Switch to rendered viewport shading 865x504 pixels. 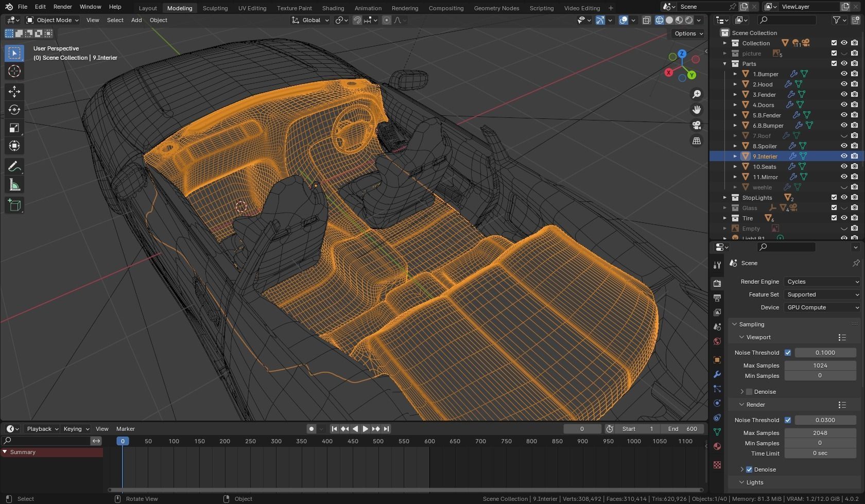tap(689, 20)
